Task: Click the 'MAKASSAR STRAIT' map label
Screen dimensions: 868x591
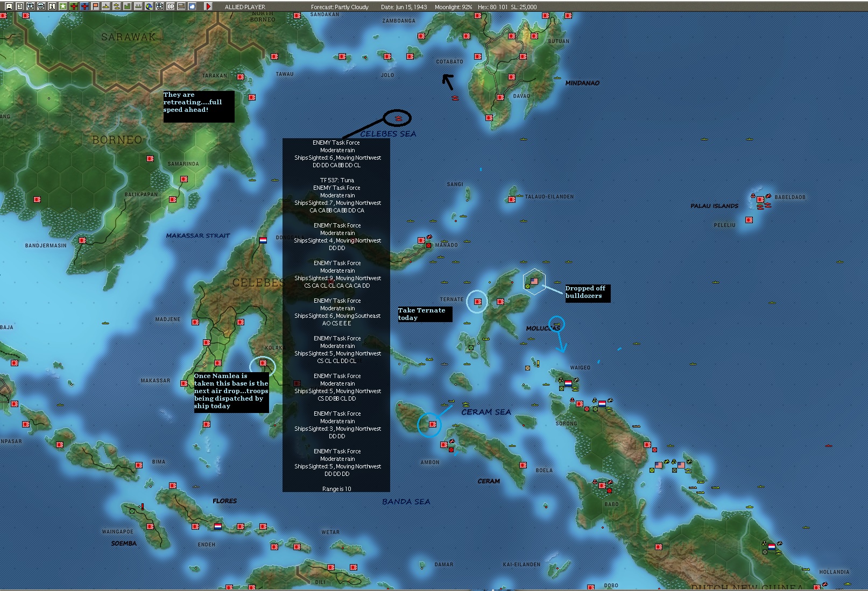Action: [198, 236]
